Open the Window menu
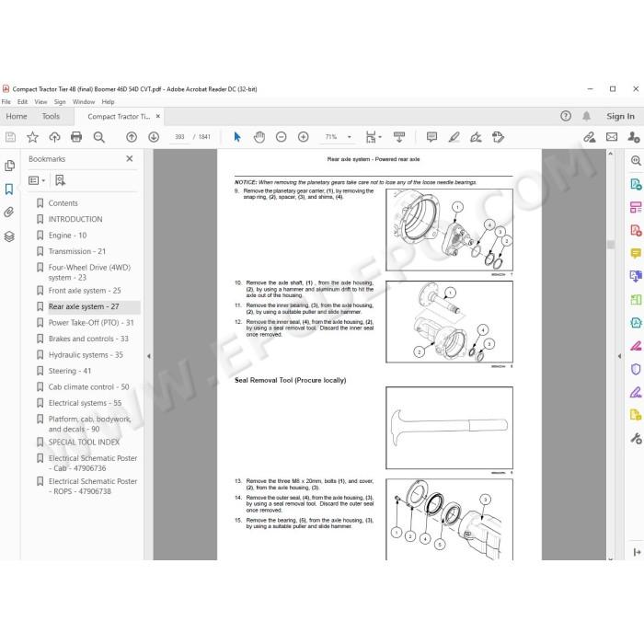Viewport: 644px width, 644px height. [x=84, y=101]
